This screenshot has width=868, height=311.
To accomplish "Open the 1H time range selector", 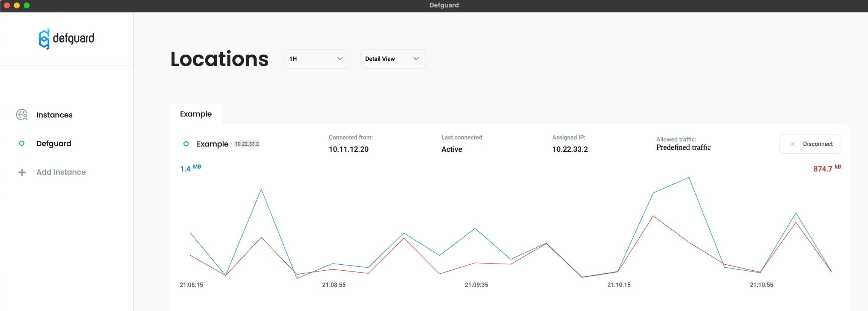I will [x=316, y=59].
